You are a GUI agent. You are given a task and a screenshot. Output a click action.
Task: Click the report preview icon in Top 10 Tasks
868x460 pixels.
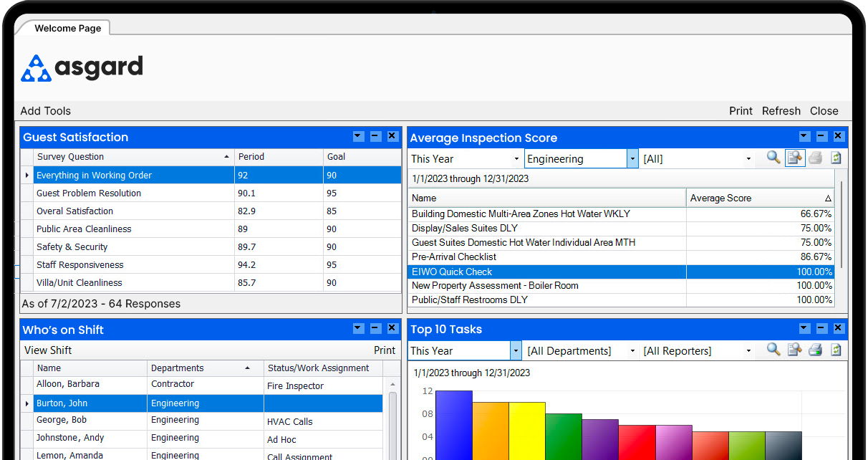(x=794, y=350)
